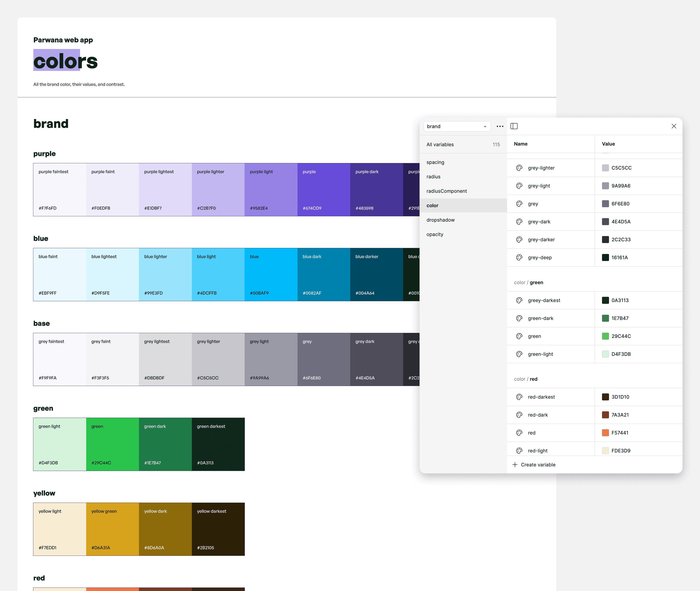Open the more options menu in variables panel
This screenshot has height=591, width=700.
coord(500,126)
